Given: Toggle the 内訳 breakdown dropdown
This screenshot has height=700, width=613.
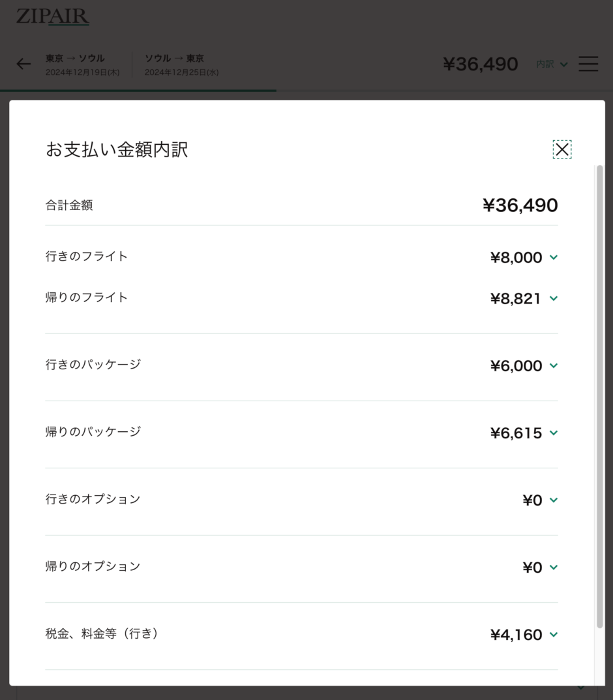Looking at the screenshot, I should pyautogui.click(x=552, y=64).
